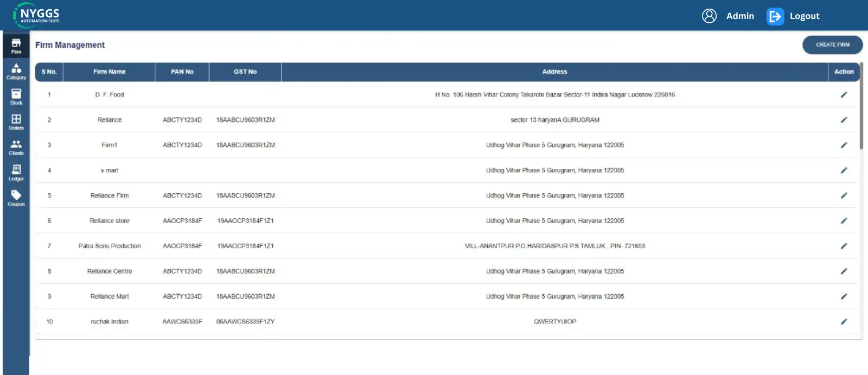Click the PAN No column header

(x=182, y=72)
